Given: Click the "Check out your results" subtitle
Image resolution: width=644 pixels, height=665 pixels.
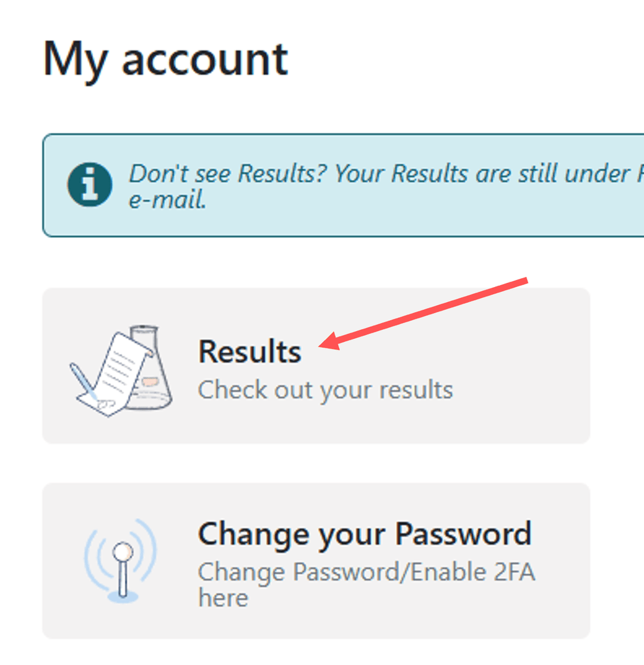Looking at the screenshot, I should pyautogui.click(x=325, y=390).
